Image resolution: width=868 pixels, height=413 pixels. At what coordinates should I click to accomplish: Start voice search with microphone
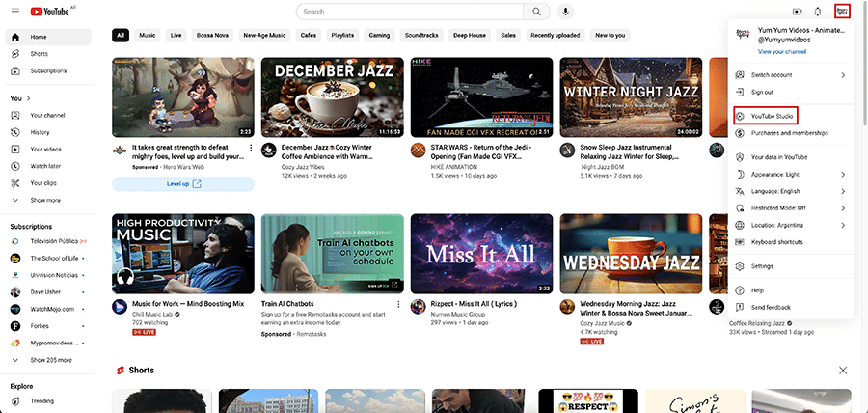pos(566,11)
